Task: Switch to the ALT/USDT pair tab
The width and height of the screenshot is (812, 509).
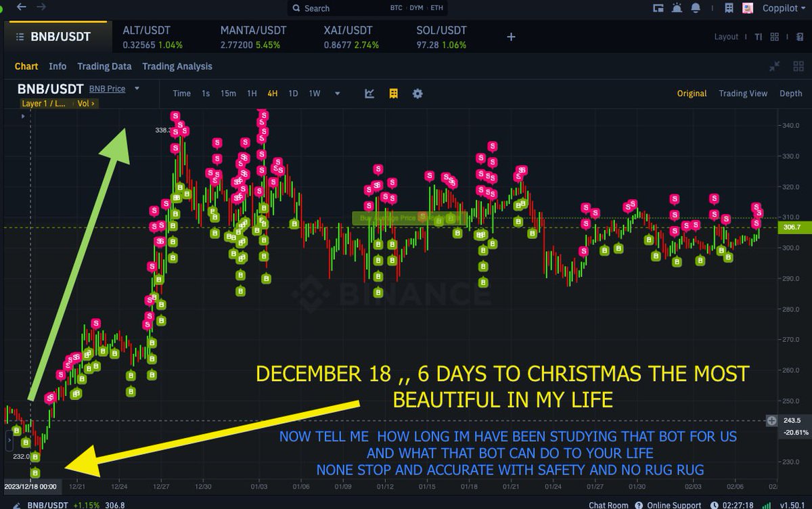Action: (x=152, y=37)
